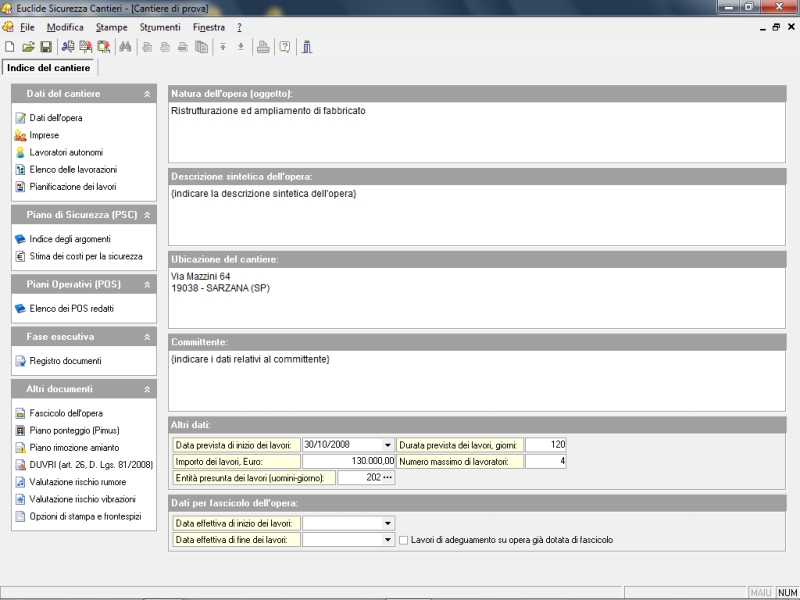Enable Lavori di adeguamento checkbox

(x=403, y=540)
